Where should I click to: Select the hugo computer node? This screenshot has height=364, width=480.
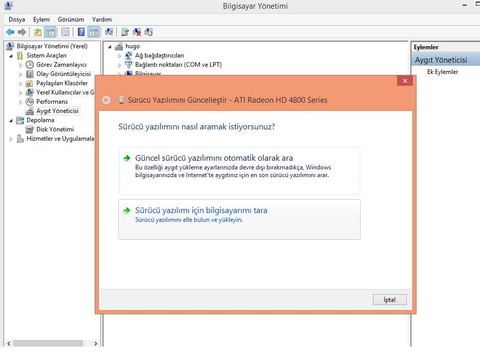[x=132, y=46]
